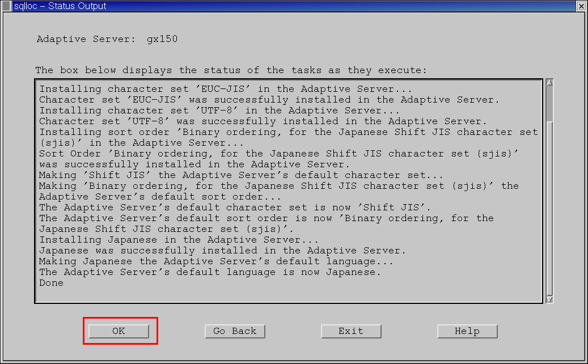Click the scrollbar down arrow
This screenshot has height=364, width=588.
coord(549,299)
